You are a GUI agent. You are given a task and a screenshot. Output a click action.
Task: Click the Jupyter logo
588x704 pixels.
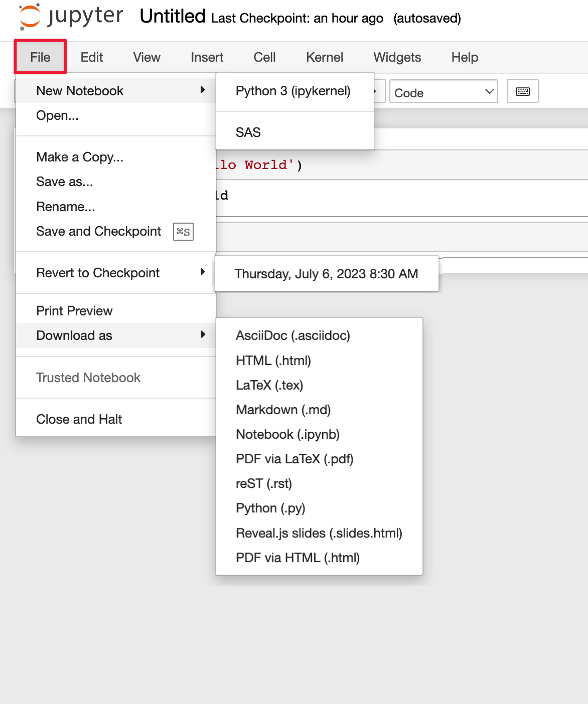[x=71, y=17]
